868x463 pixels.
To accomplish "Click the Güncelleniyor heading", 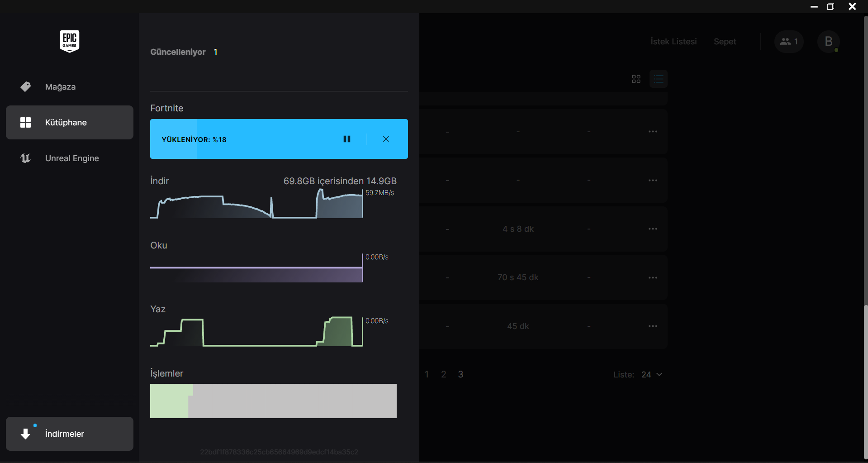I will tap(178, 52).
